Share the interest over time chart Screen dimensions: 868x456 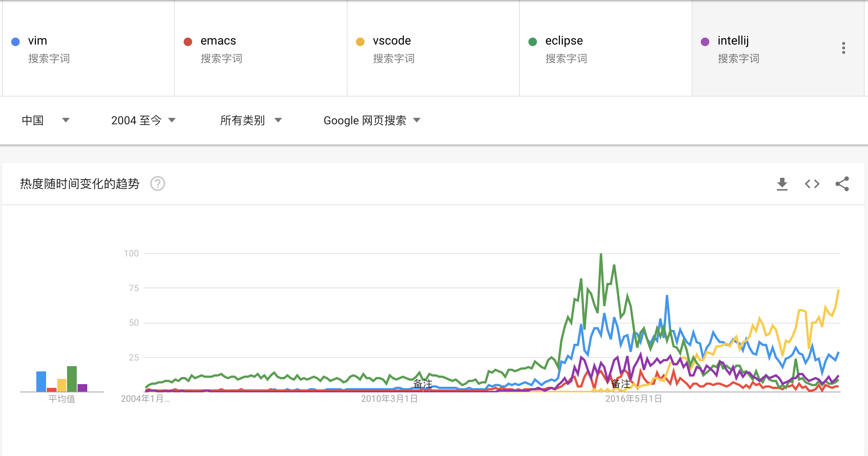click(x=842, y=184)
